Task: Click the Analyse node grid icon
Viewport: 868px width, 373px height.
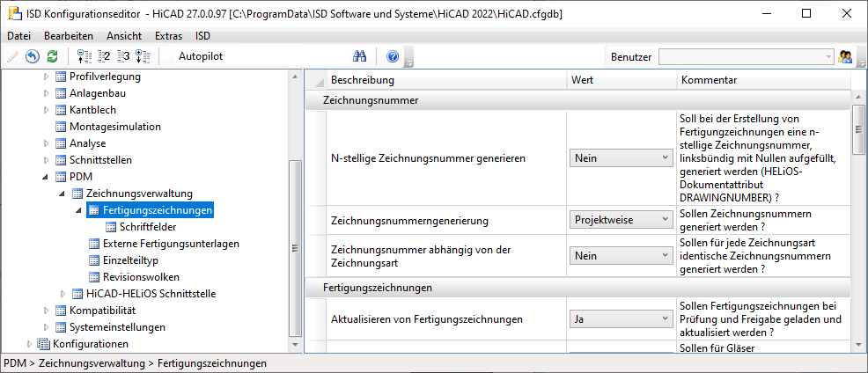Action: pyautogui.click(x=61, y=143)
